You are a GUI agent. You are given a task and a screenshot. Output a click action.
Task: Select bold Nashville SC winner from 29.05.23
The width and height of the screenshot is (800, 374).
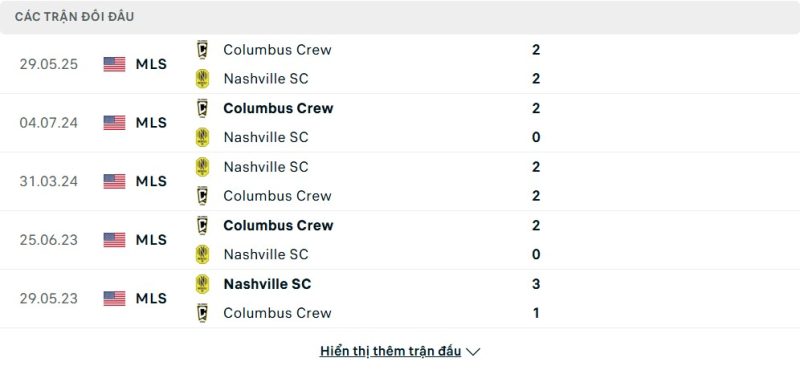[x=267, y=284]
